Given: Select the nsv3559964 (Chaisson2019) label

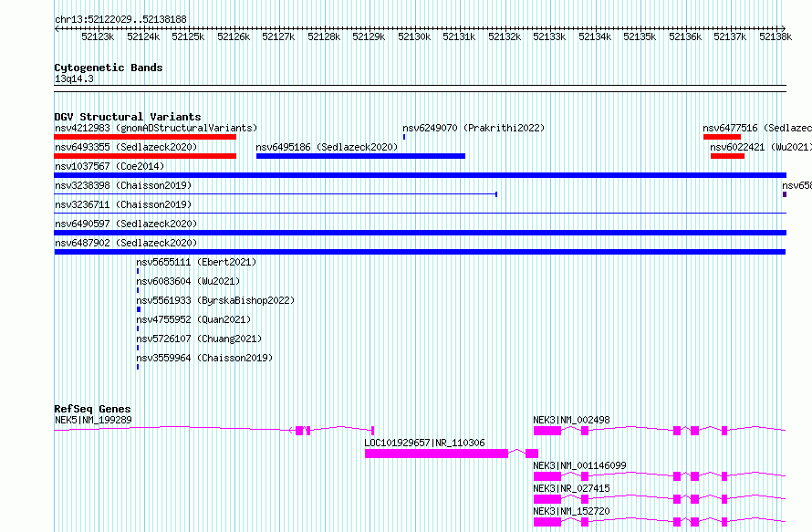Looking at the screenshot, I should click(204, 358).
